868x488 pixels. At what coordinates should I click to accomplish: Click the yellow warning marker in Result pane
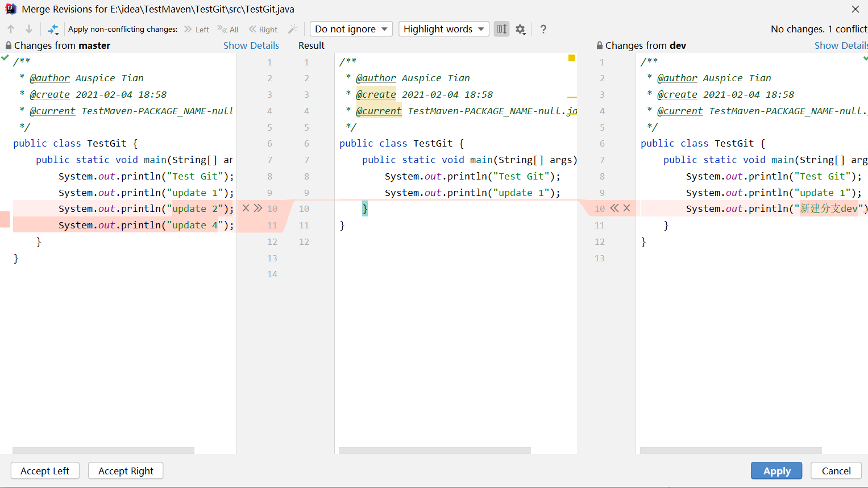pyautogui.click(x=572, y=58)
